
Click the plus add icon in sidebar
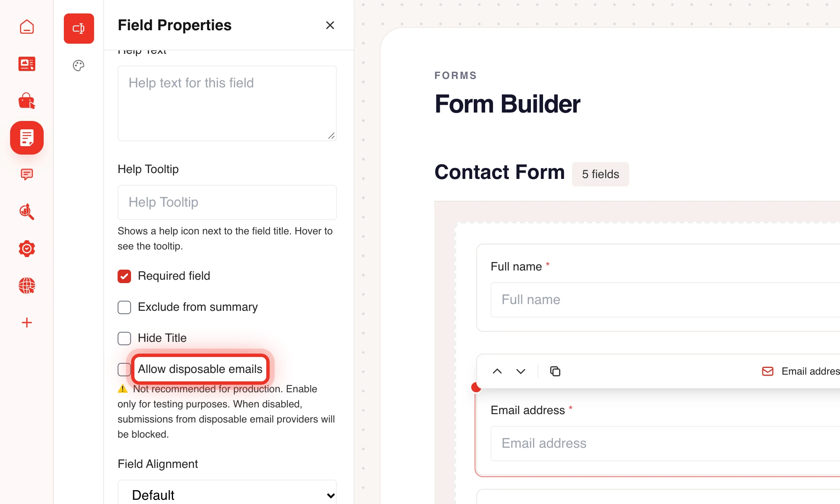click(x=27, y=323)
